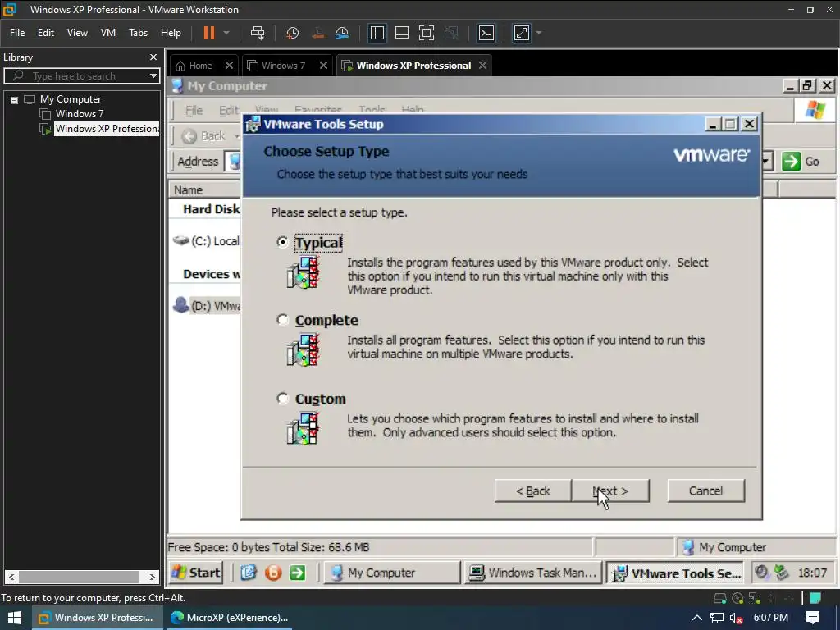
Task: Click the Name column header
Action: pos(206,189)
